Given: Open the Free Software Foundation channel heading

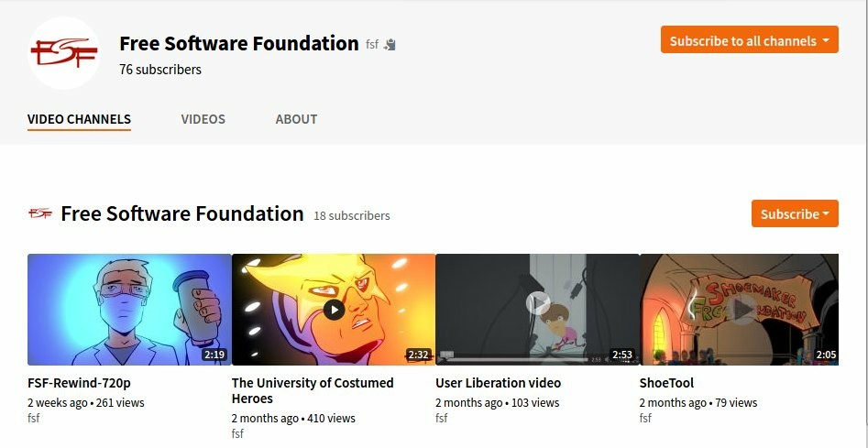Looking at the screenshot, I should (x=182, y=213).
